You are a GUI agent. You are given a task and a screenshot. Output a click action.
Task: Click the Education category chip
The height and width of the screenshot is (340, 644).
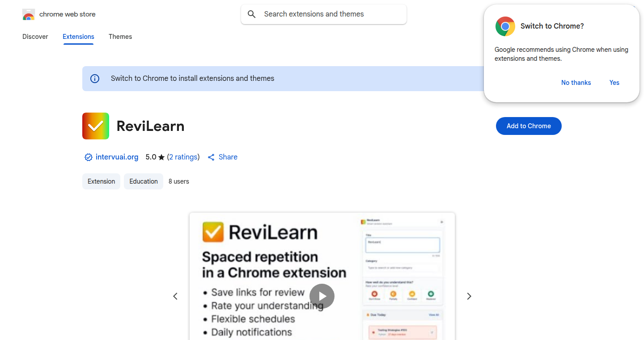click(x=144, y=181)
